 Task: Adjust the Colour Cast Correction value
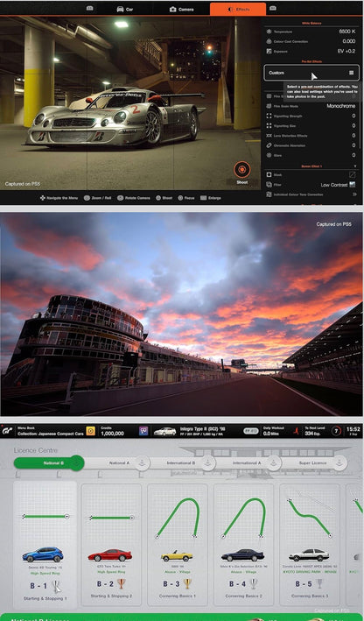[311, 41]
